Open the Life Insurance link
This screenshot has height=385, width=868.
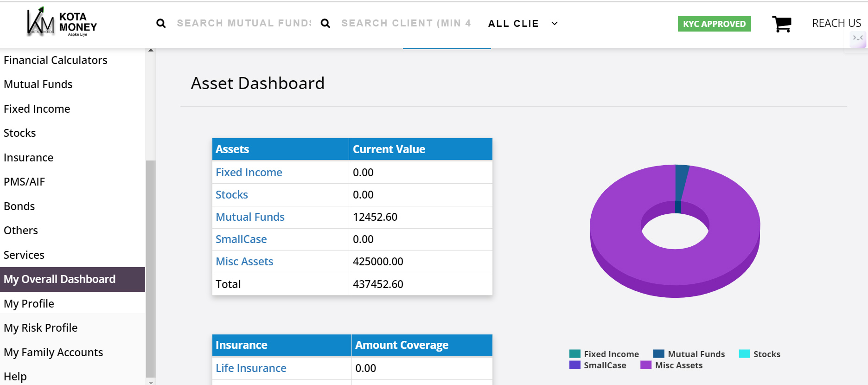tap(251, 368)
